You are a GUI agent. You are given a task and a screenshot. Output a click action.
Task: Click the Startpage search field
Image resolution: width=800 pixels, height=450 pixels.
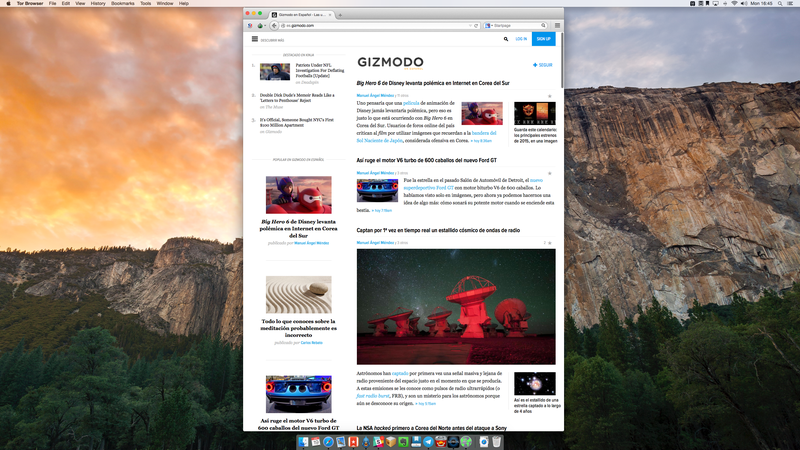click(x=517, y=26)
